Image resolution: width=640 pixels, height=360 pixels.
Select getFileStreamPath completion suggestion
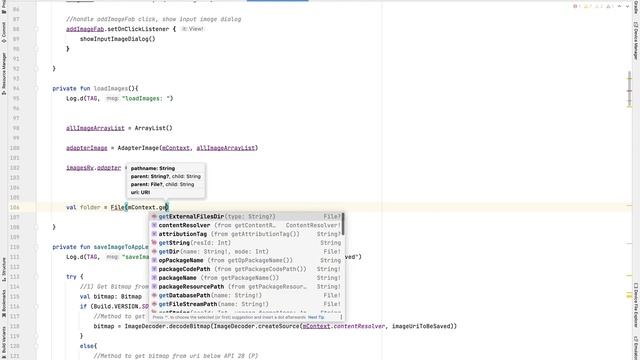point(246,304)
